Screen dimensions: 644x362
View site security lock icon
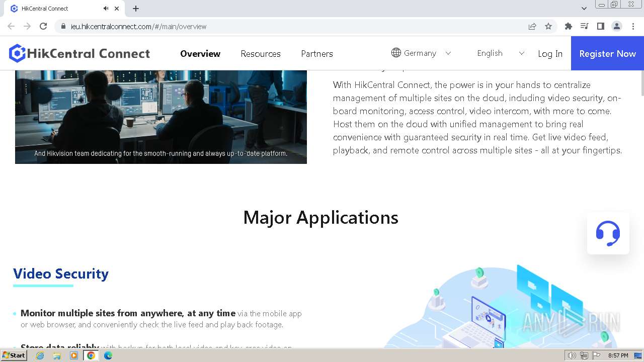63,27
